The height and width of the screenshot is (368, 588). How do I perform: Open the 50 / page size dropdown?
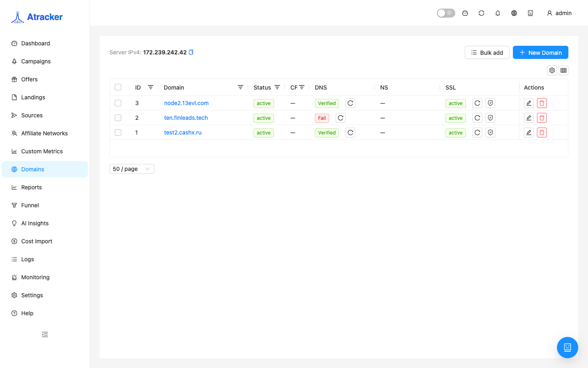point(132,169)
